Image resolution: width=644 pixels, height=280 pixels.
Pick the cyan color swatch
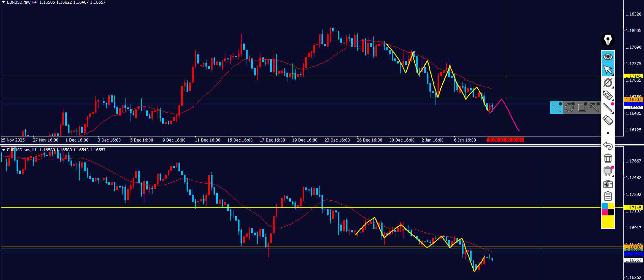[x=605, y=206]
